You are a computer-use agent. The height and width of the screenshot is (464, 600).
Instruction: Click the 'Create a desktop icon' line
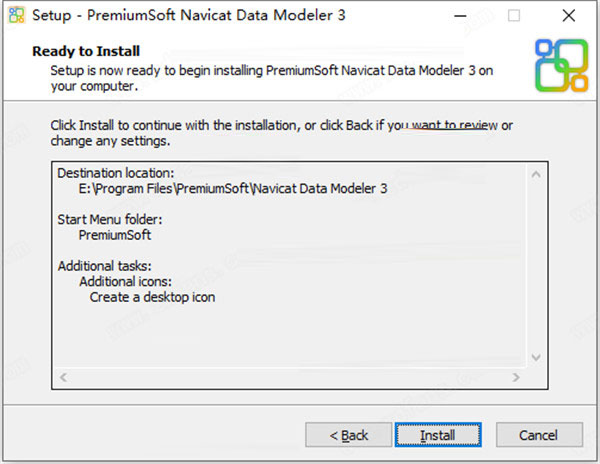pyautogui.click(x=152, y=297)
